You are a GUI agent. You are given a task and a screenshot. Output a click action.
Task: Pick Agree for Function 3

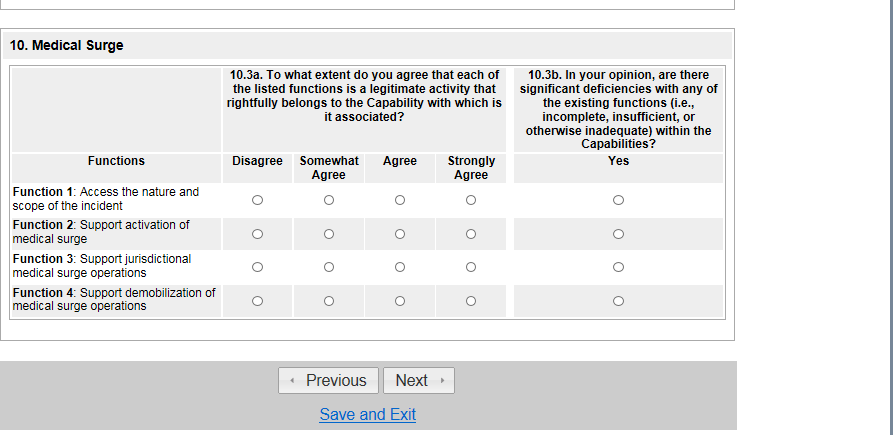click(x=400, y=267)
